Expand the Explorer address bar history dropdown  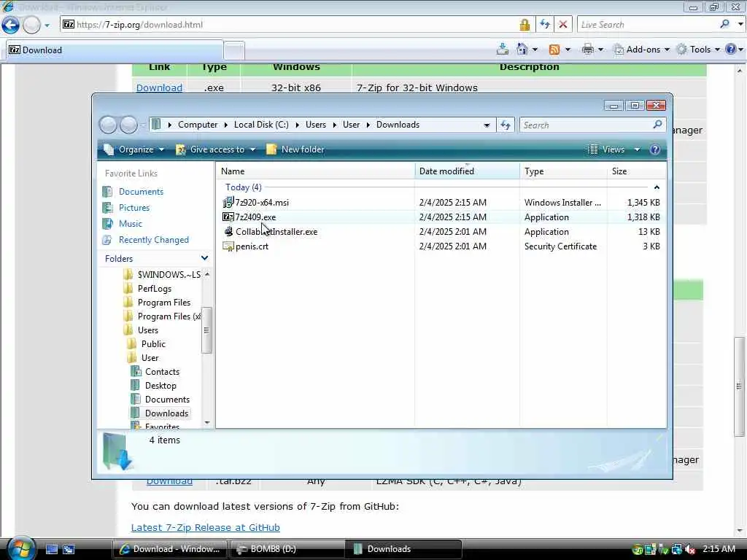(x=487, y=125)
